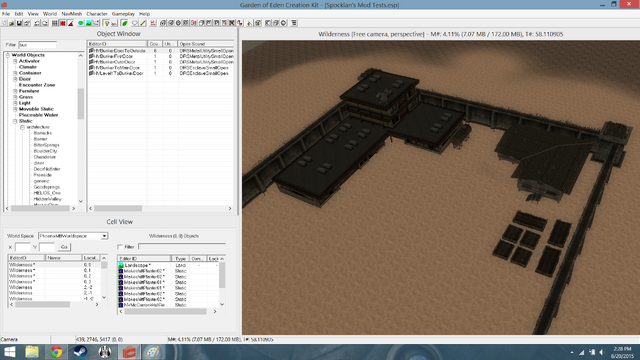Click the green leaf toolbar icon
Image resolution: width=640 pixels, height=360 pixels.
point(124,23)
